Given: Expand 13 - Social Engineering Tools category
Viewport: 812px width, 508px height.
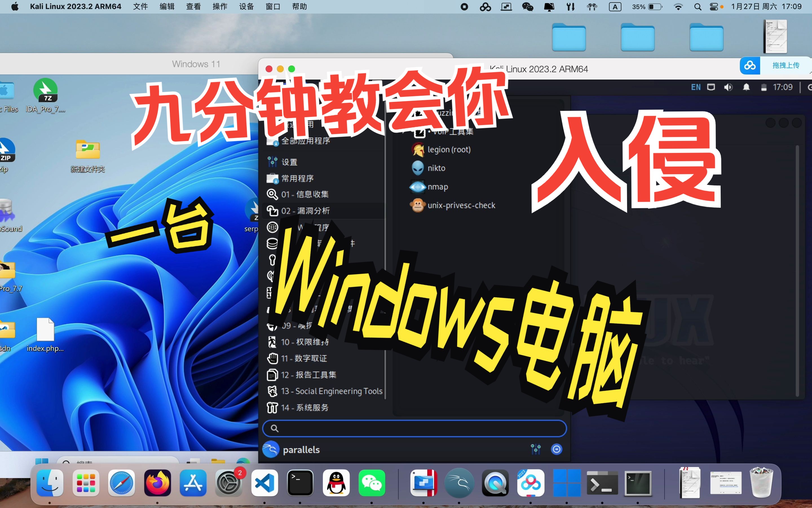Looking at the screenshot, I should (324, 391).
